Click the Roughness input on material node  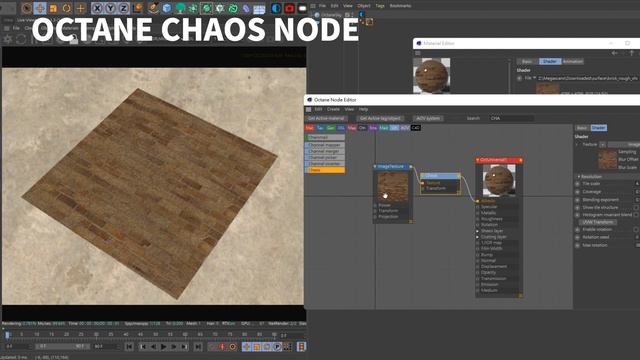pyautogui.click(x=478, y=219)
